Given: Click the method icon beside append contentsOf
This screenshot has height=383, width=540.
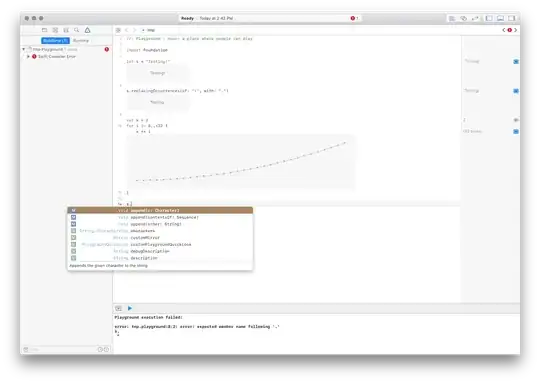Looking at the screenshot, I should point(73,217).
